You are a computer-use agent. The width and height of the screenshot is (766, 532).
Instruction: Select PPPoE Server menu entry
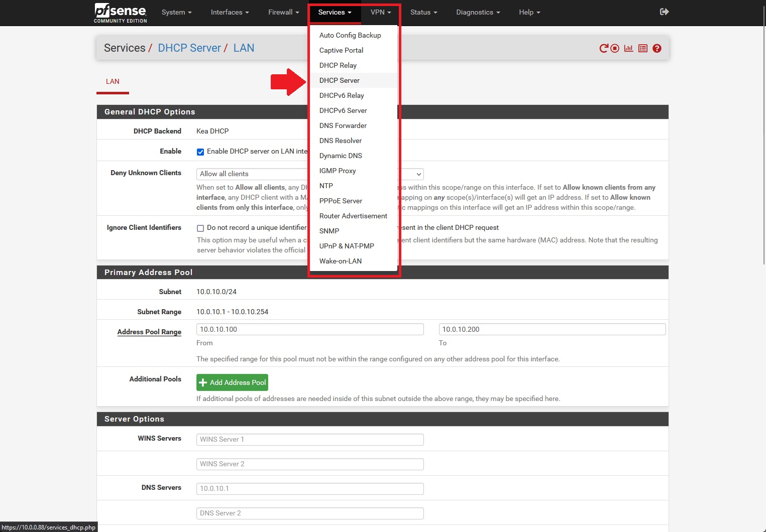coord(354,201)
